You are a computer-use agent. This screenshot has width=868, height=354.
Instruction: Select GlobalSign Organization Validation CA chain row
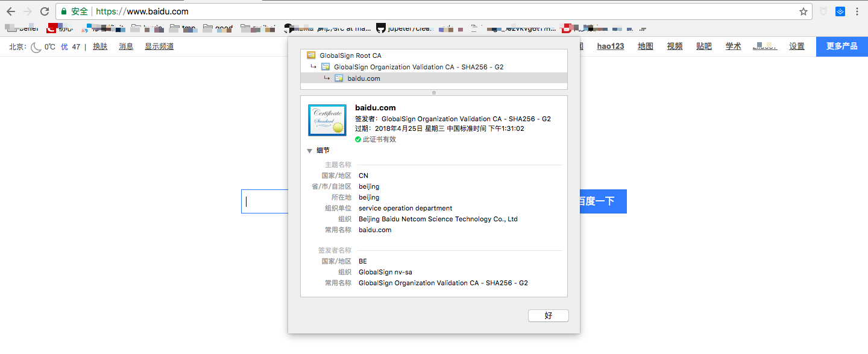(419, 67)
